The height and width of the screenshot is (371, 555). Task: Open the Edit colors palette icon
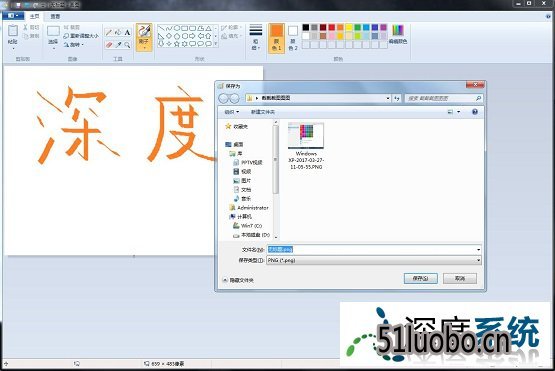[398, 34]
